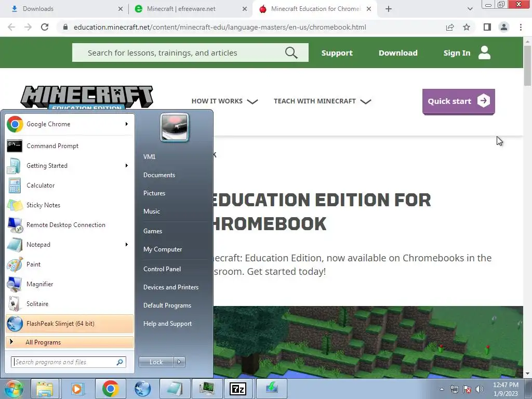Viewport: 532px width, 399px height.
Task: Open Chrome side panel button
Action: tap(487, 27)
